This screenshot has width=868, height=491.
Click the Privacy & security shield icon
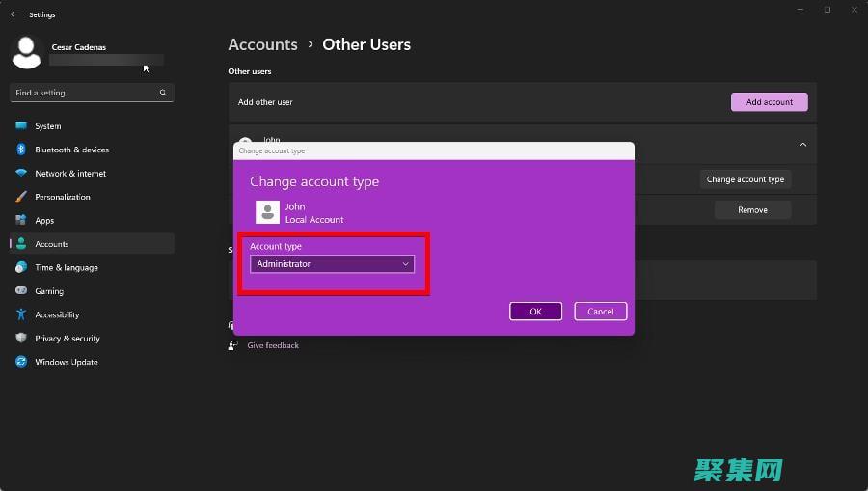[21, 339]
